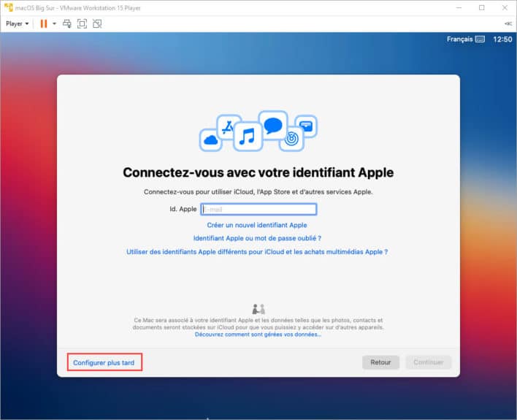The height and width of the screenshot is (420, 517).
Task: Click the VMware window title icon
Action: point(8,7)
